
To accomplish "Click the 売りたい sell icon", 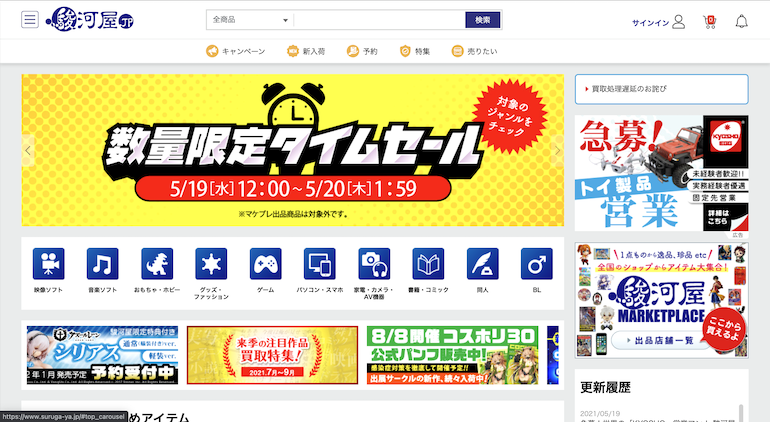I will coord(457,51).
